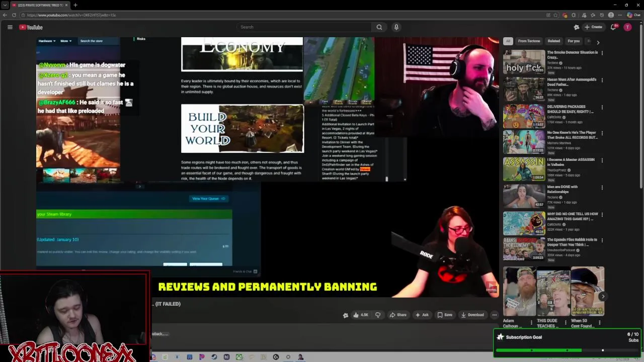Open options for Men are DONE with Relationships

click(x=602, y=188)
